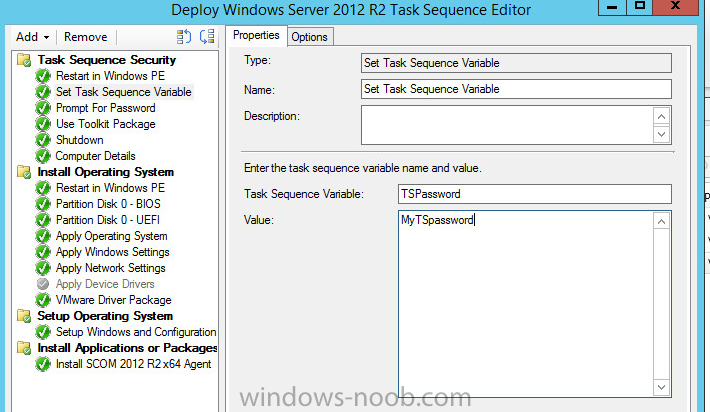
Task: Click in the Task Sequence Variable field
Action: (535, 194)
